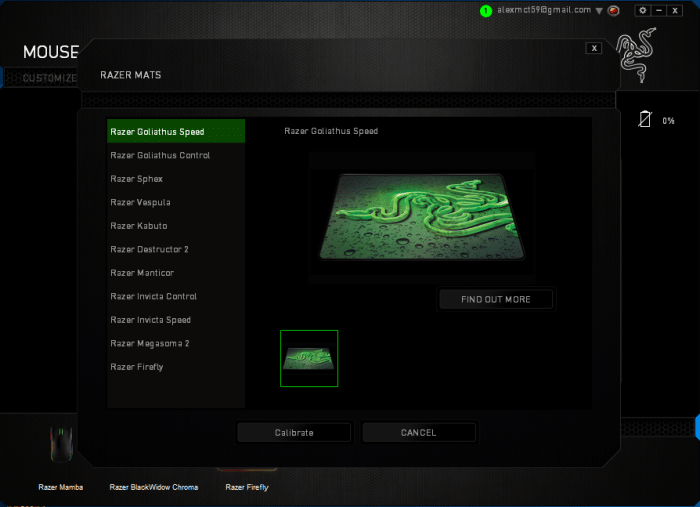Click the large Goliathus Speed mat image
Viewport: 700px width, 507px height.
pyautogui.click(x=422, y=217)
